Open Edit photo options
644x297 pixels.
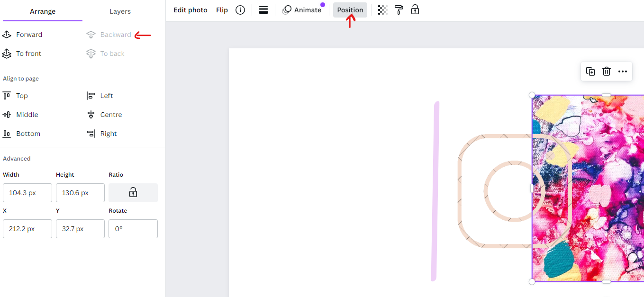tap(190, 10)
